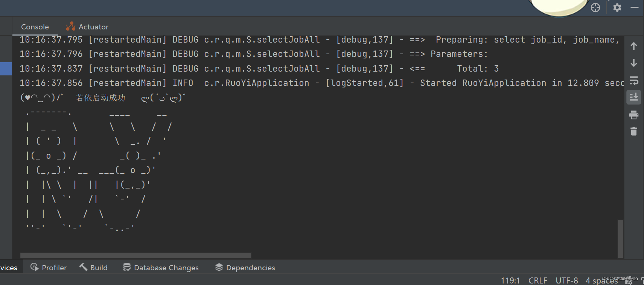
Task: Open the Build tool window
Action: point(93,268)
